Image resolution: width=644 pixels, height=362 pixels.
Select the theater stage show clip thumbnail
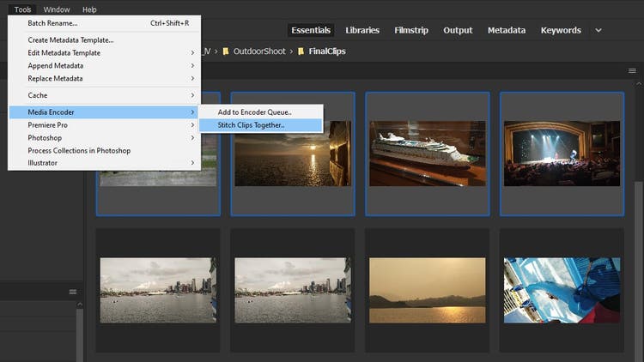(562, 154)
